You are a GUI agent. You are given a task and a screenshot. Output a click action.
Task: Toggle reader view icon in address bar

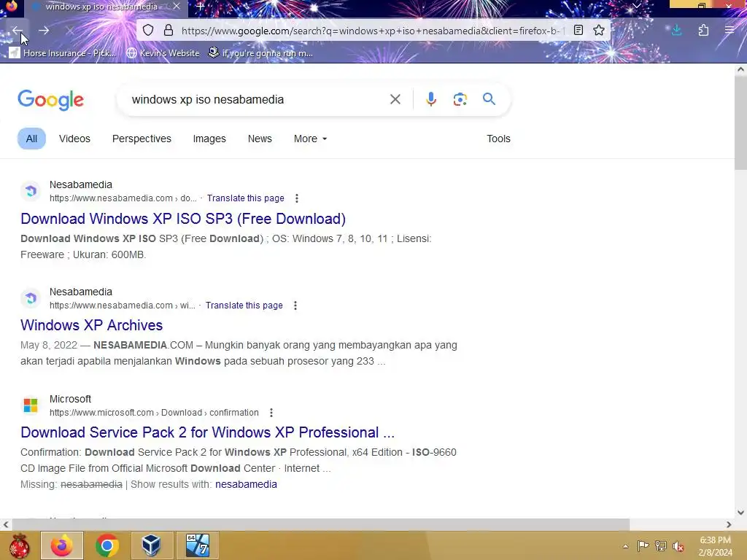tap(578, 31)
